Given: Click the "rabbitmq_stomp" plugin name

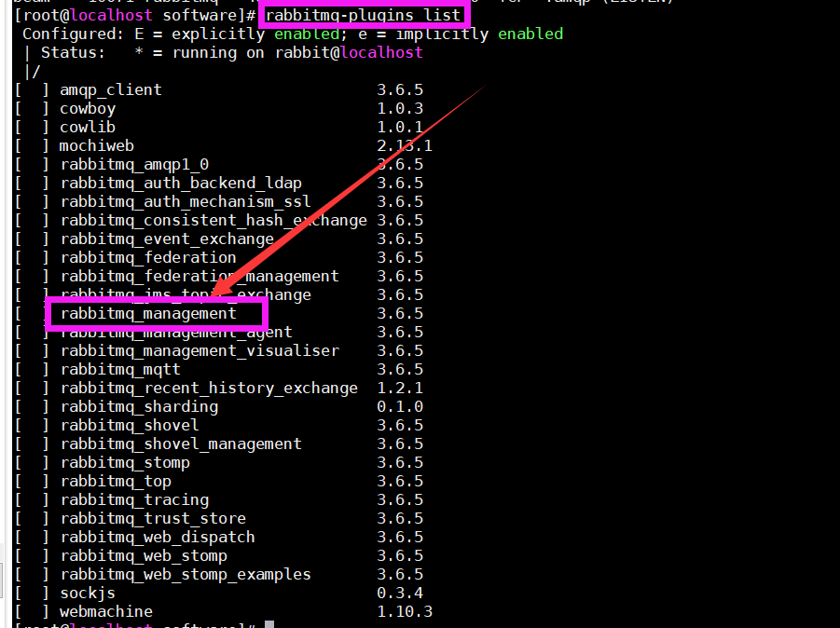Looking at the screenshot, I should 125,462.
